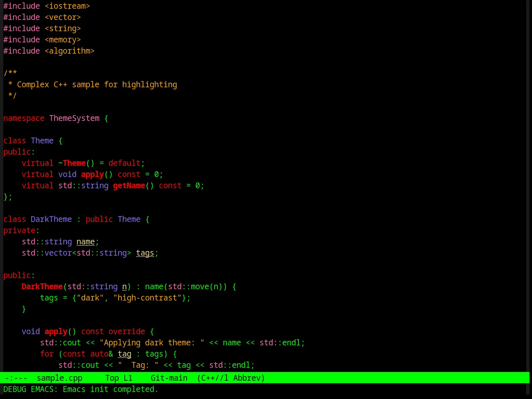The height and width of the screenshot is (399, 532).
Task: Click the Git-main indicator in mode line
Action: [x=169, y=378]
